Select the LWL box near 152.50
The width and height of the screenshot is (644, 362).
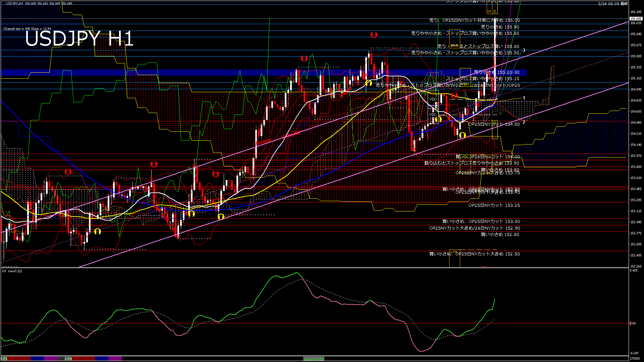[x=454, y=252]
